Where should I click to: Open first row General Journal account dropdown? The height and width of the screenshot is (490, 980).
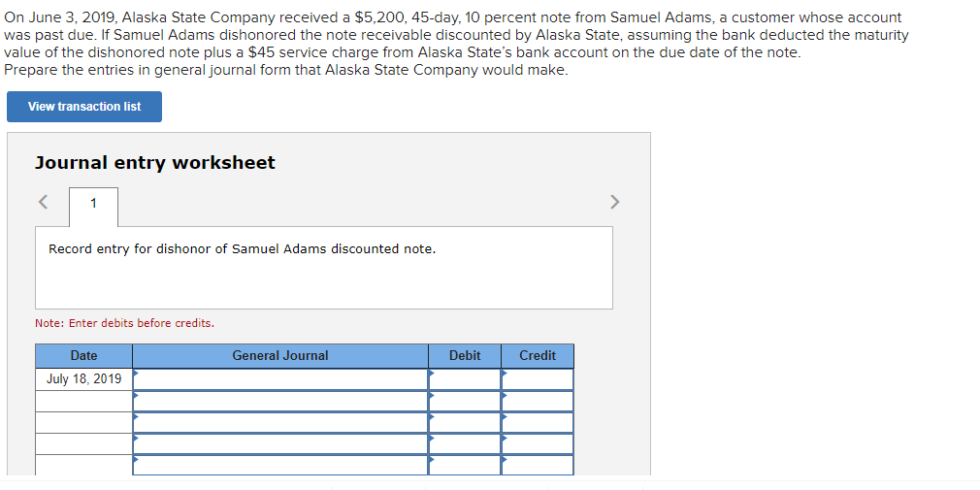280,379
